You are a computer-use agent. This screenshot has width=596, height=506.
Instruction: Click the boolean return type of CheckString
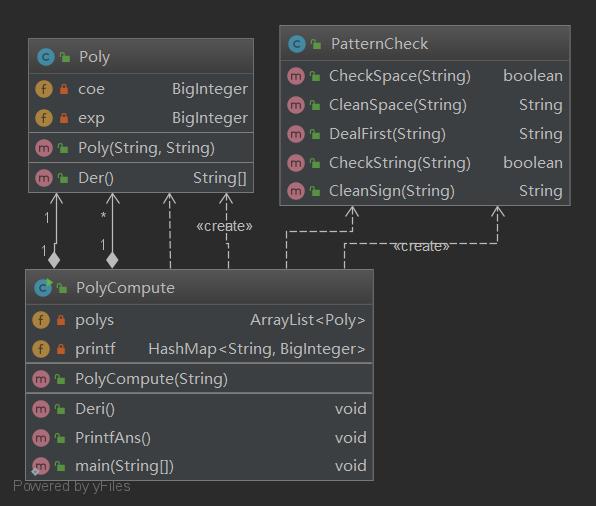click(x=533, y=163)
